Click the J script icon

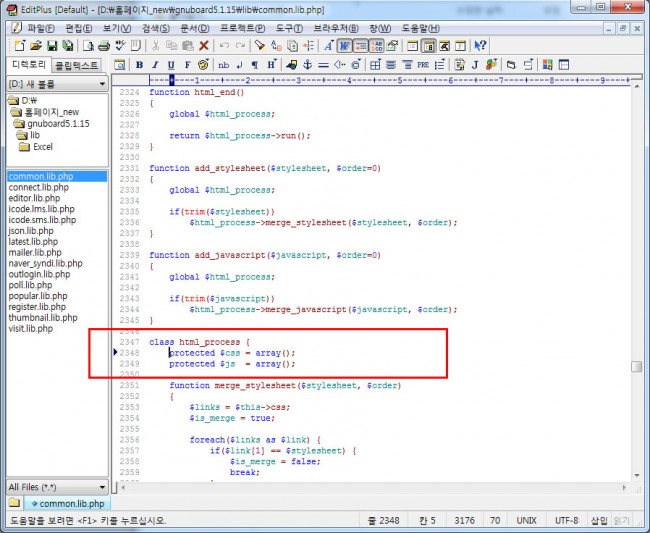pyautogui.click(x=475, y=65)
